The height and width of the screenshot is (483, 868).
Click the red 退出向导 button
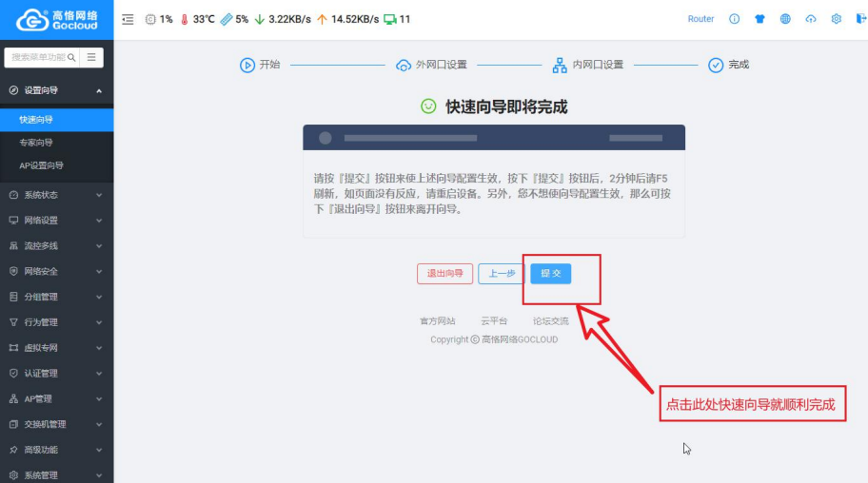[444, 274]
